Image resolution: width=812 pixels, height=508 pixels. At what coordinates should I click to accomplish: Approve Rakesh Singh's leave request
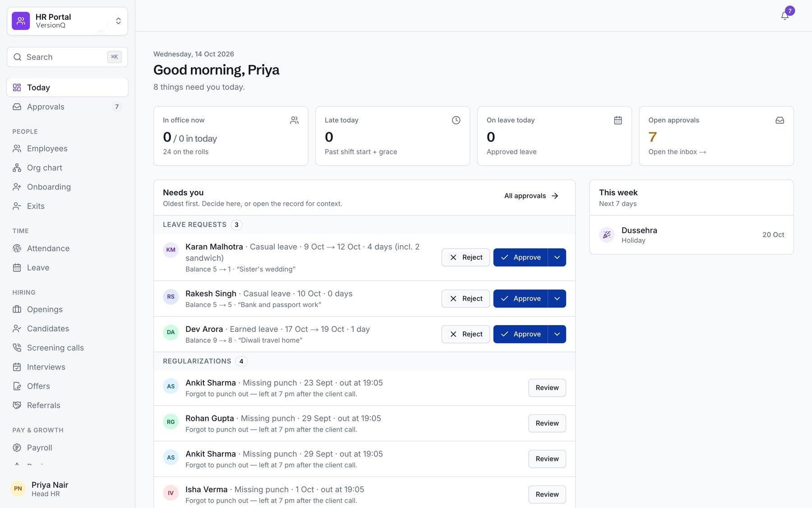click(x=521, y=298)
